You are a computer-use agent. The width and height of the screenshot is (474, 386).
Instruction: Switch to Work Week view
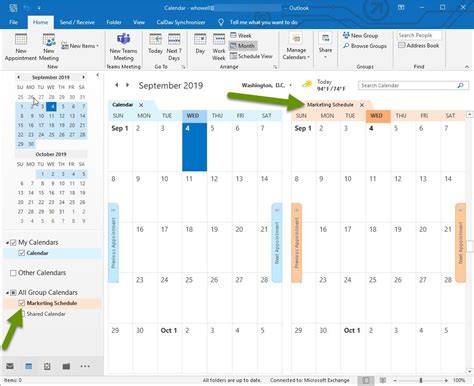coord(219,47)
